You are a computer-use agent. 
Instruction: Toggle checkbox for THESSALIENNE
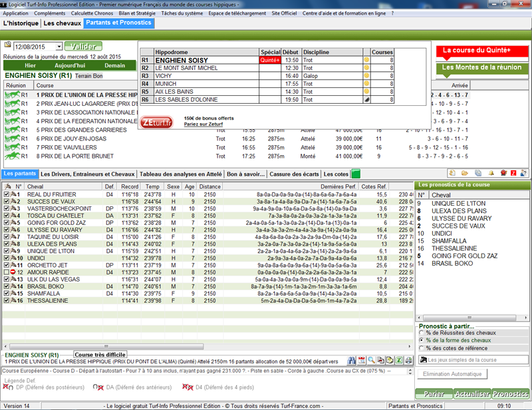pyautogui.click(x=7, y=300)
